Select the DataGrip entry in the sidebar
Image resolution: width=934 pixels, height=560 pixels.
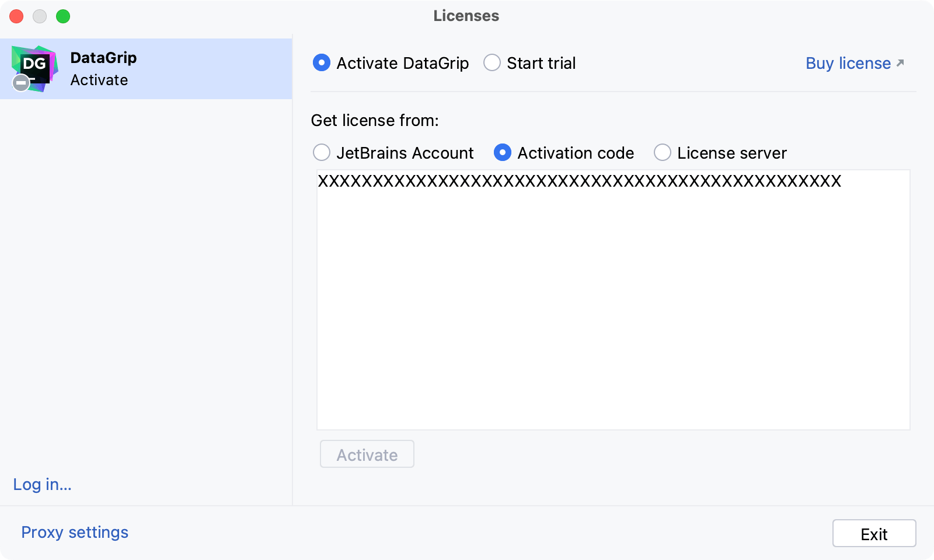click(x=146, y=68)
